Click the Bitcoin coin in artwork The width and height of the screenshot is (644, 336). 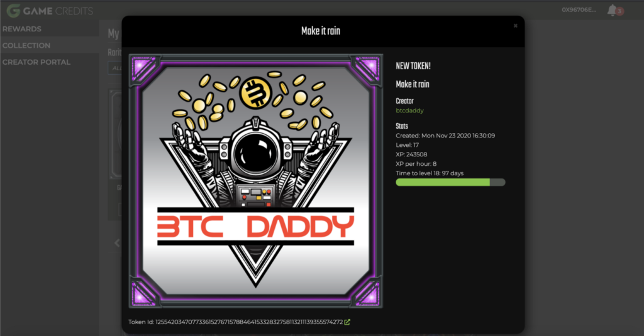[x=255, y=93]
